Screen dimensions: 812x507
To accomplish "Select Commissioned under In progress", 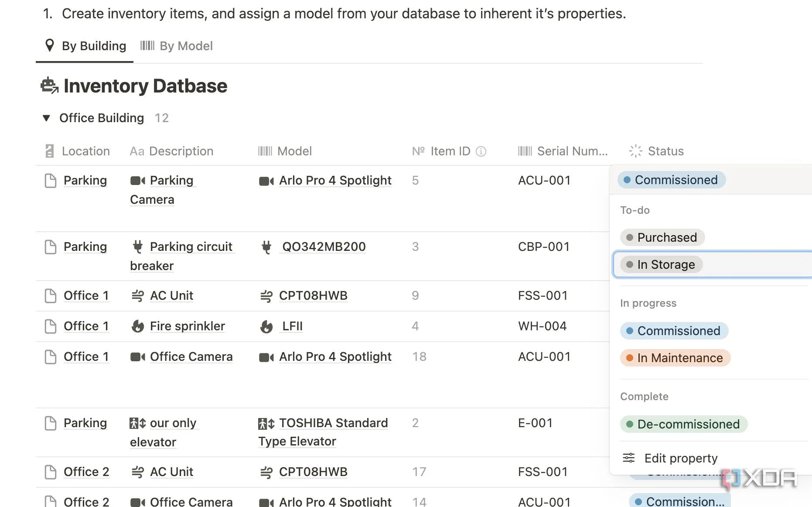I will (x=674, y=331).
